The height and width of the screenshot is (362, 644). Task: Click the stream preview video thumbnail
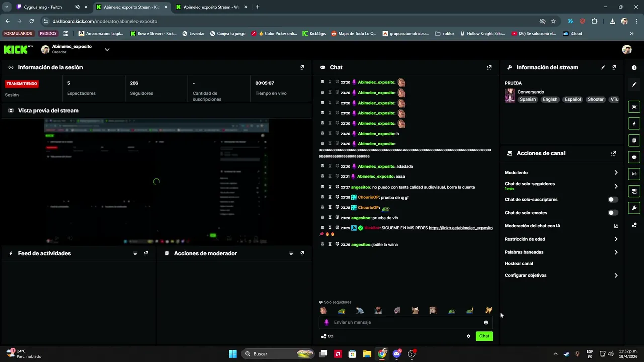click(156, 182)
